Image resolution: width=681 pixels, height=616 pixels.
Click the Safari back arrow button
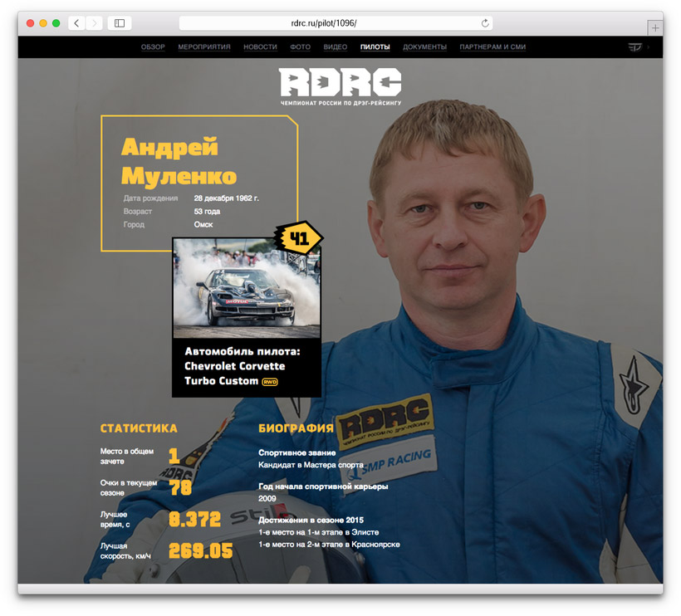76,23
